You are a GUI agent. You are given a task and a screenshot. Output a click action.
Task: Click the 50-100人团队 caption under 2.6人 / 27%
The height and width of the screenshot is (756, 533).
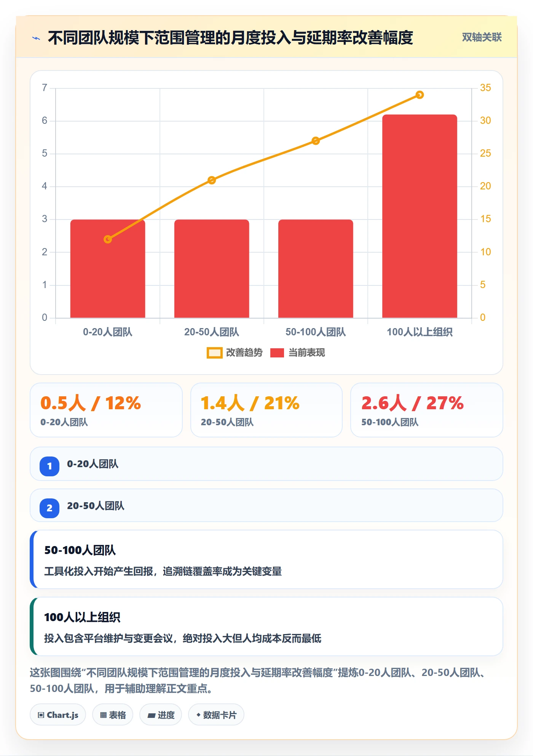pyautogui.click(x=390, y=422)
